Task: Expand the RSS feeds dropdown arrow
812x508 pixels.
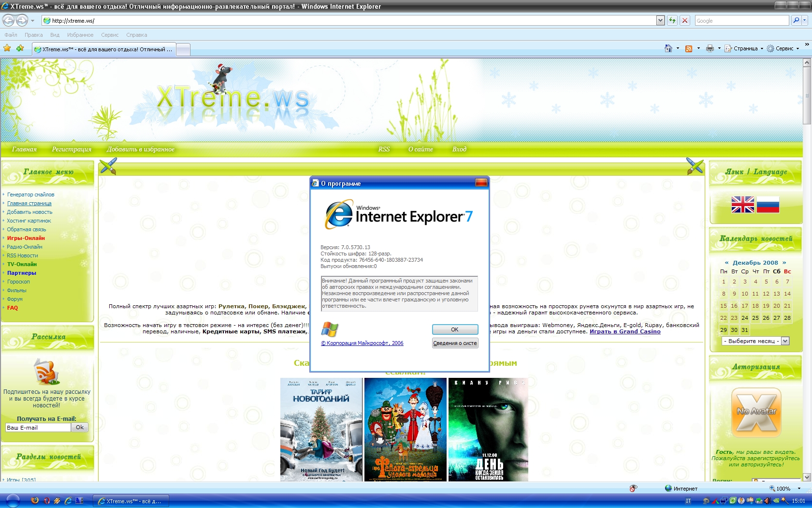Action: [x=698, y=48]
